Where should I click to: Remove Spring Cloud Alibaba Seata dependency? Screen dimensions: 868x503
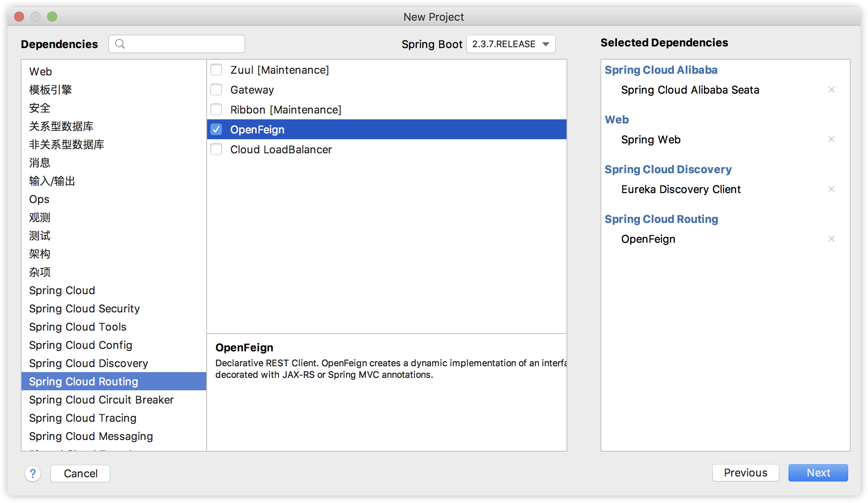(x=831, y=89)
